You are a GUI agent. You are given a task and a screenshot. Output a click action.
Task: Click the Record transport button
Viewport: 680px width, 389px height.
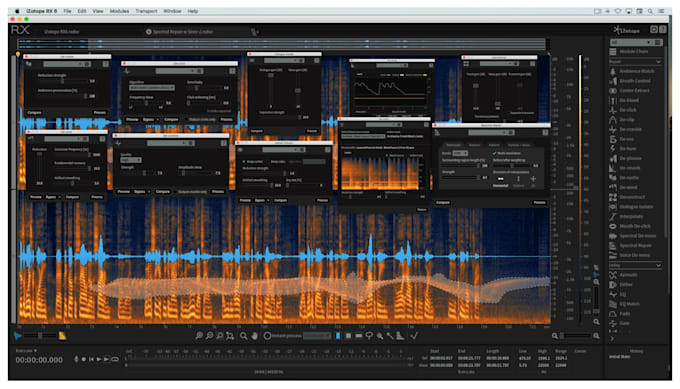point(84,359)
